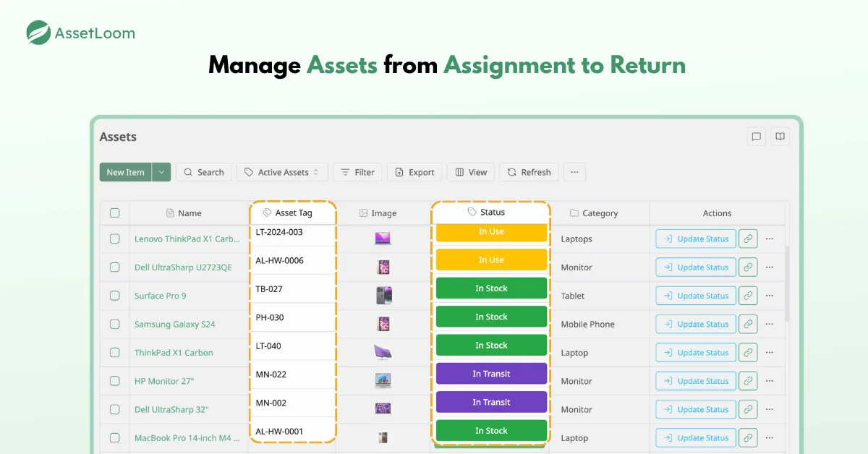Open the ThinkPad X1 Carbon asset link
This screenshot has width=868, height=454.
pyautogui.click(x=174, y=353)
